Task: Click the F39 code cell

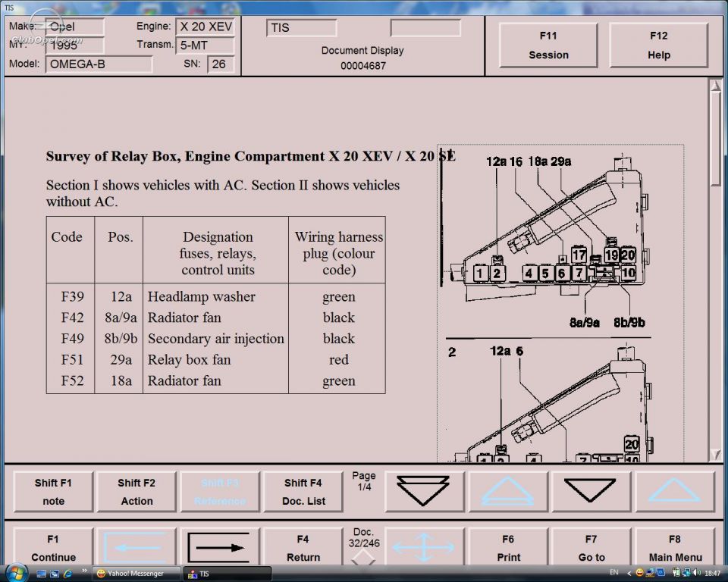Action: pos(72,296)
